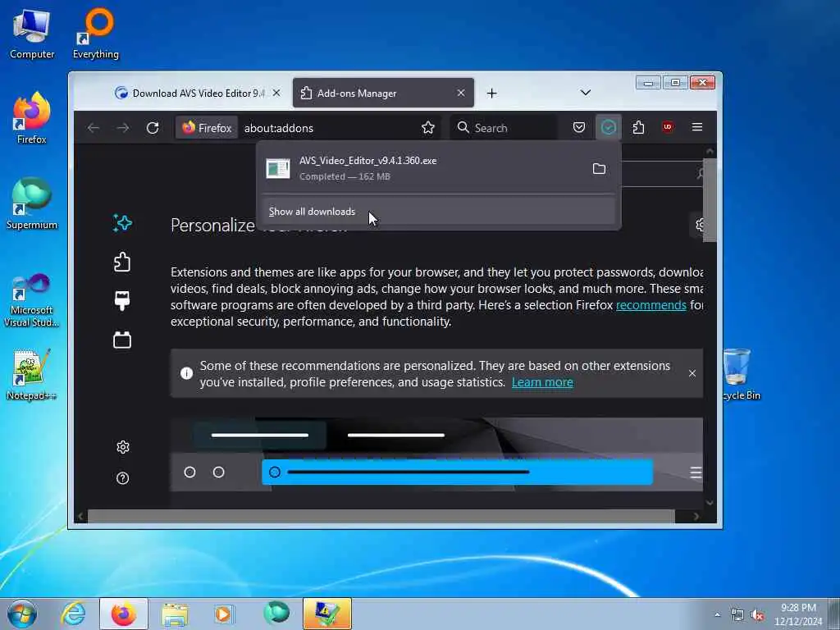Open AVS_Video_Editor_v9.4.1.360.exe download entry
This screenshot has height=630, width=840.
click(421, 168)
